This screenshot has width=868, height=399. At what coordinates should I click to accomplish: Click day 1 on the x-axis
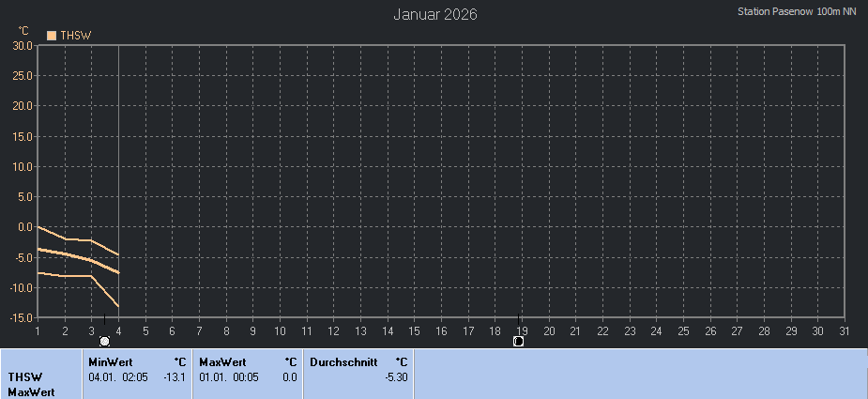tap(38, 330)
